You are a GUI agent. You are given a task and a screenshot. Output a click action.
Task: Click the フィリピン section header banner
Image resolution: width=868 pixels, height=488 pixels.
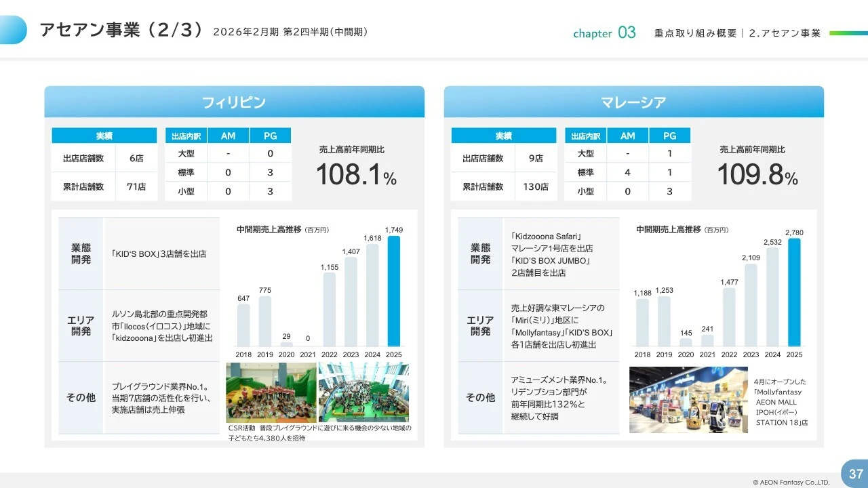pos(234,100)
